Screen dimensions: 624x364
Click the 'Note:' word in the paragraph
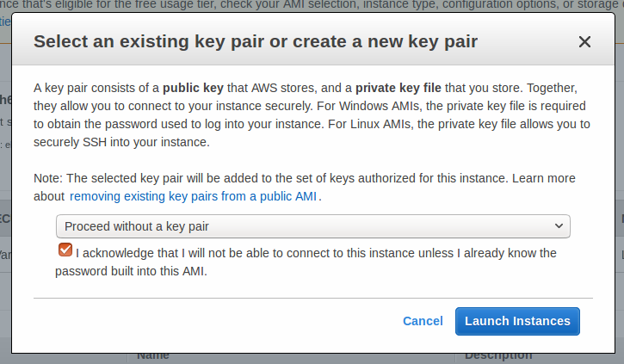pyautogui.click(x=47, y=178)
